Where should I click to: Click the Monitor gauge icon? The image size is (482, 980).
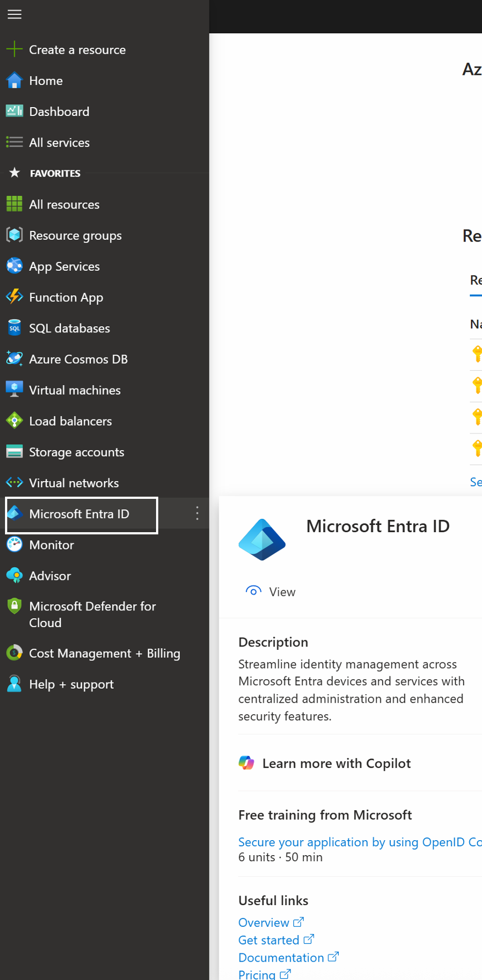[14, 544]
